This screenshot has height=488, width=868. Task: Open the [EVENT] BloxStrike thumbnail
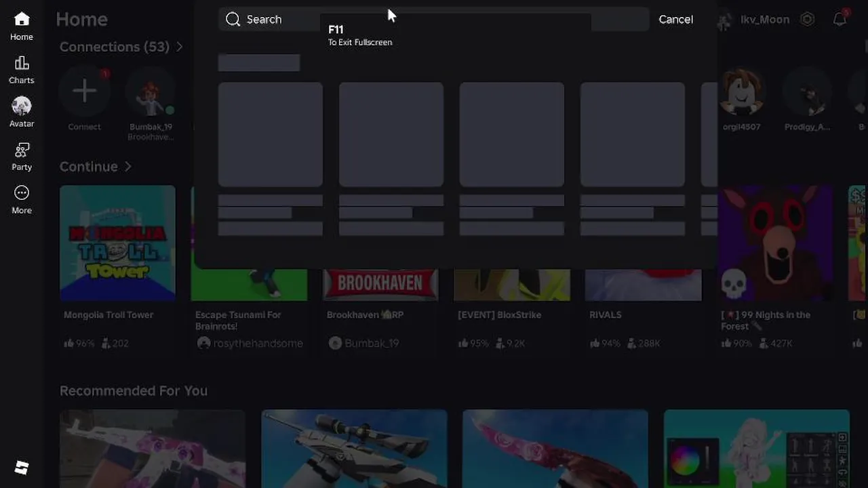point(512,285)
